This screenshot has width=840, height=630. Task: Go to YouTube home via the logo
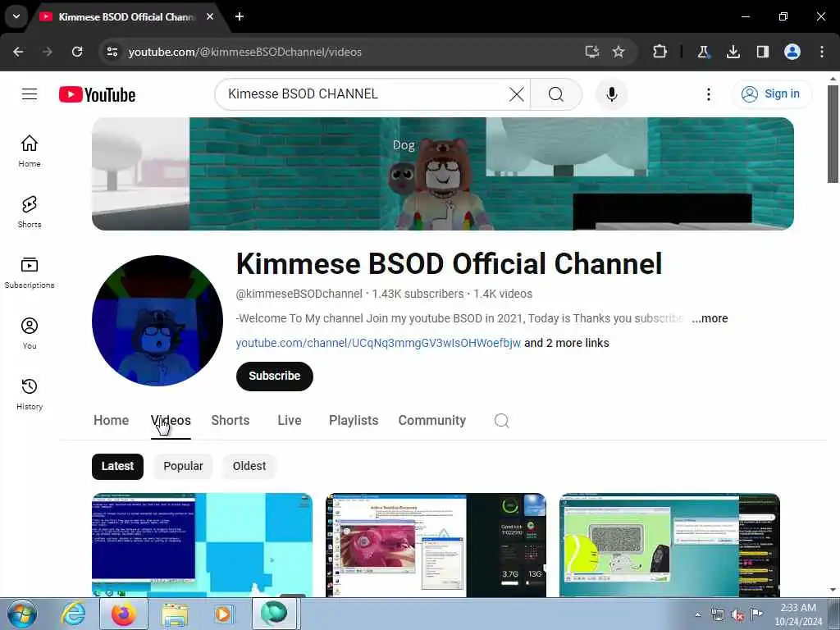[97, 95]
